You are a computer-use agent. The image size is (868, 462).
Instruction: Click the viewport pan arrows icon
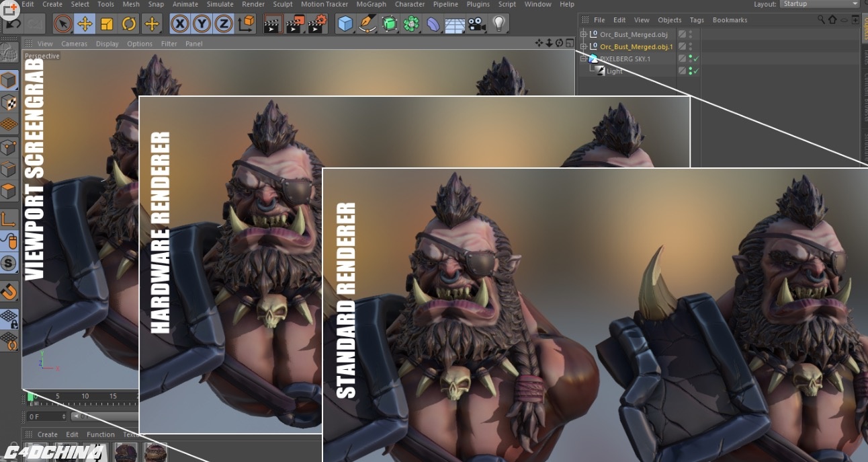point(539,44)
